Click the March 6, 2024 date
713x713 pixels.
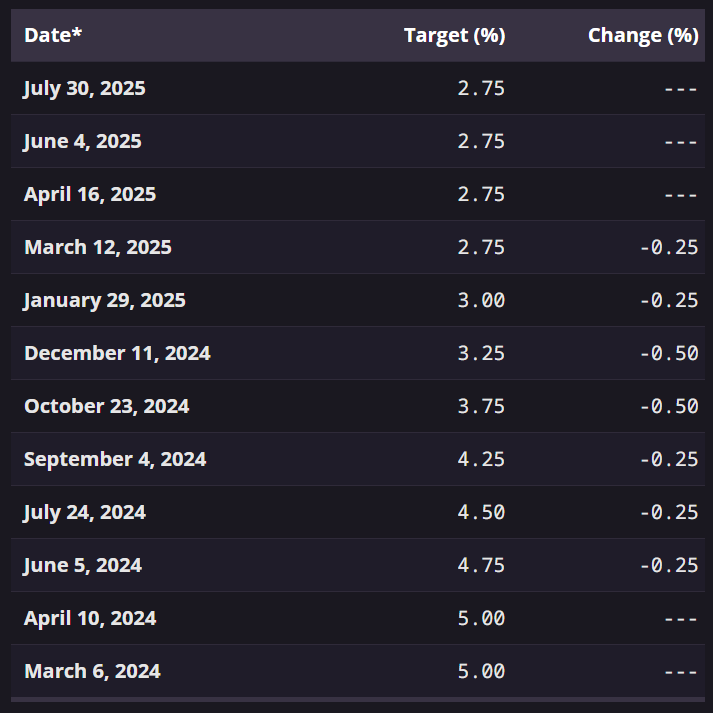coord(92,671)
